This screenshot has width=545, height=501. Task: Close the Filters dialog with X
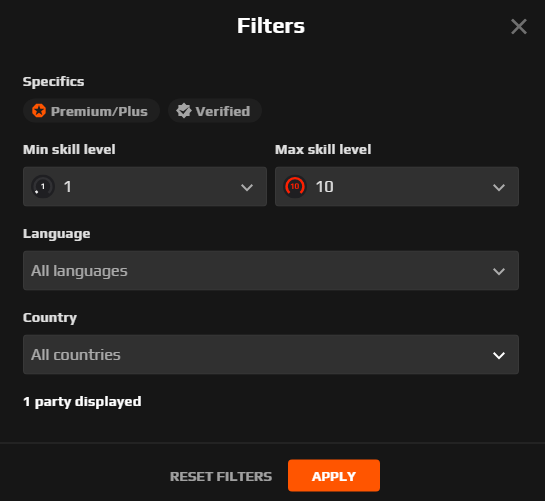coord(519,26)
